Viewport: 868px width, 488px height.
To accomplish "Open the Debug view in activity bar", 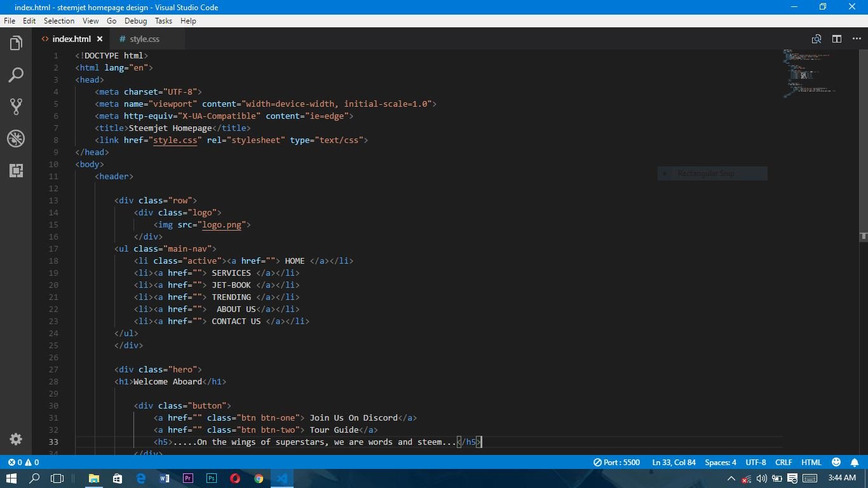I will point(16,139).
